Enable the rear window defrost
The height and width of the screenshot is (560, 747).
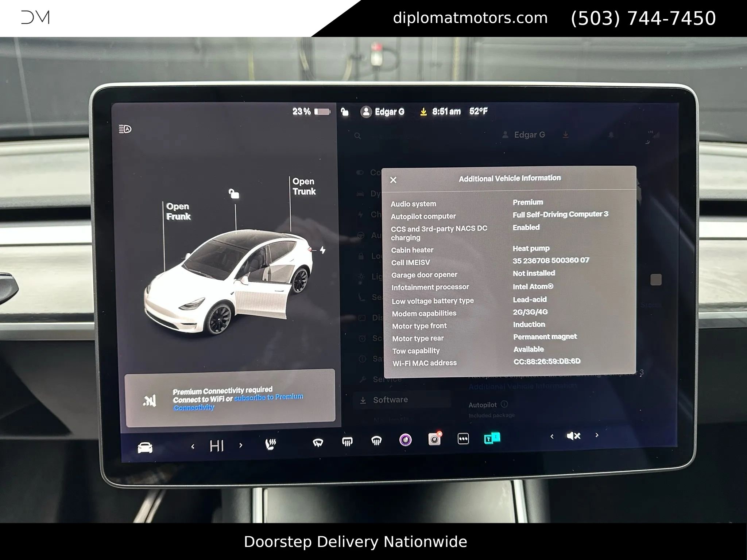point(376,441)
